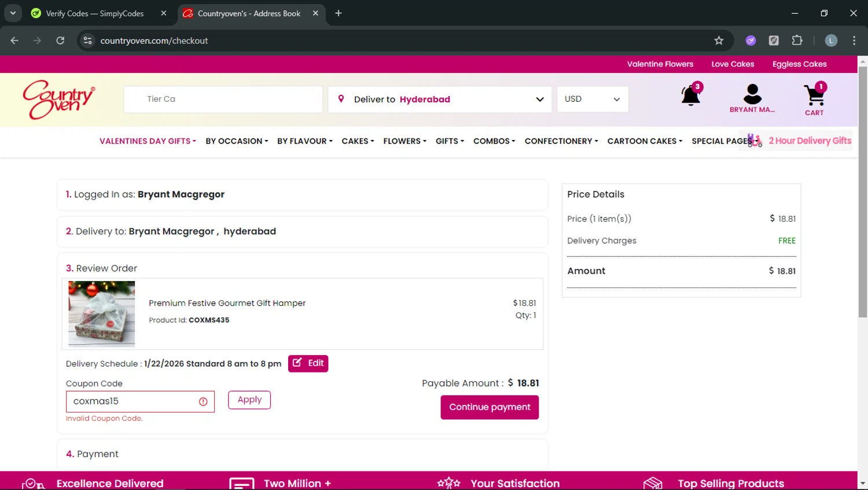This screenshot has height=490, width=868.
Task: Click the Premium Festive Gourmet Gift Hamper name
Action: pyautogui.click(x=227, y=303)
